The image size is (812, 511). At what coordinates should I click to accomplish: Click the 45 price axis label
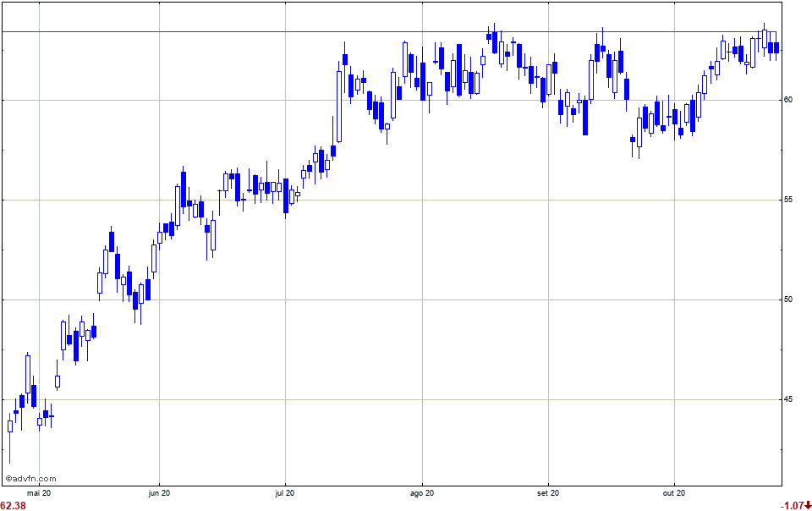[x=788, y=399]
